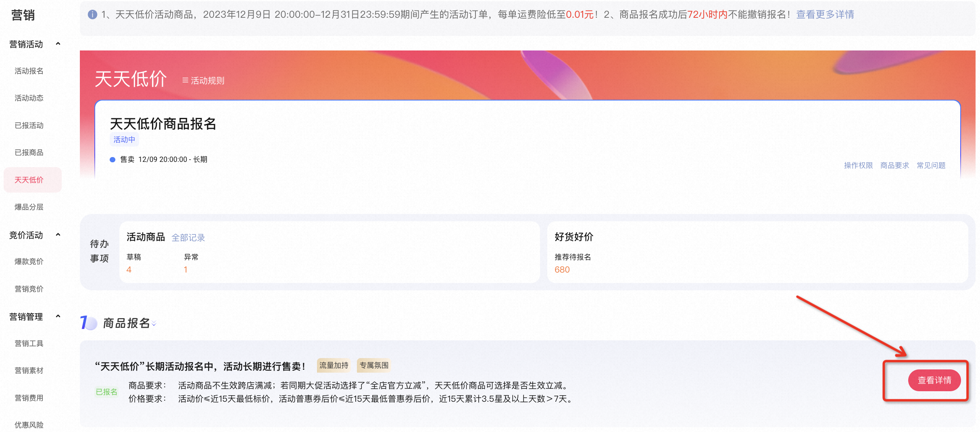This screenshot has width=980, height=432.
Task: Open the 操作权限 link
Action: (858, 166)
